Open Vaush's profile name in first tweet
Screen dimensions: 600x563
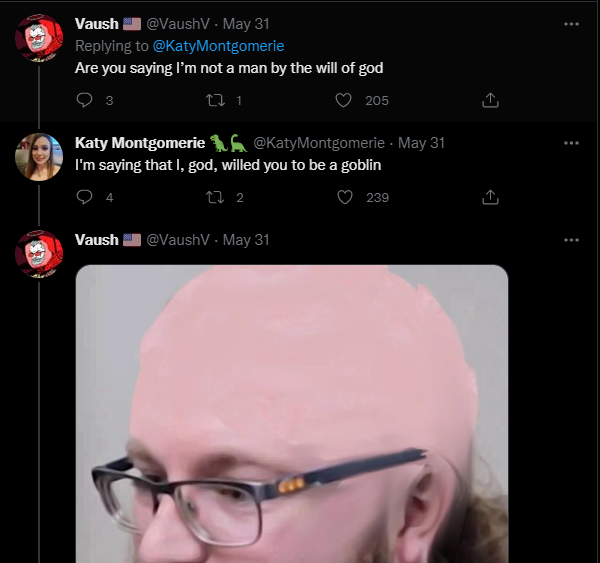pos(97,24)
